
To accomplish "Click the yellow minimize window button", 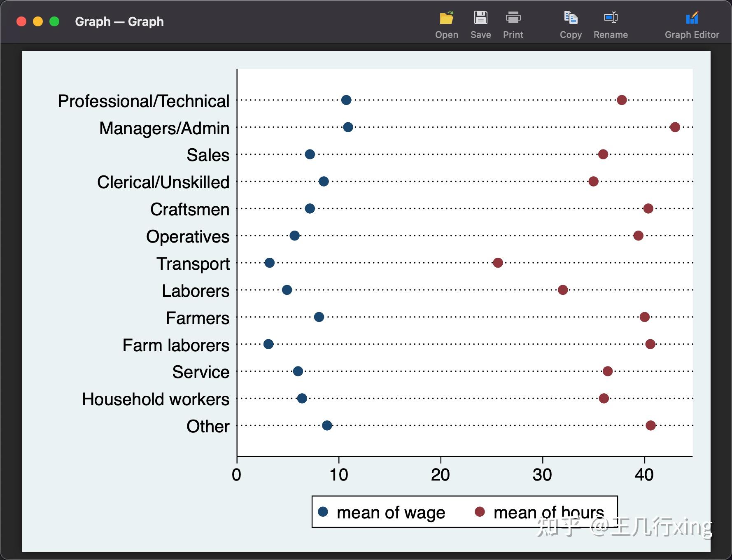I will (x=38, y=21).
